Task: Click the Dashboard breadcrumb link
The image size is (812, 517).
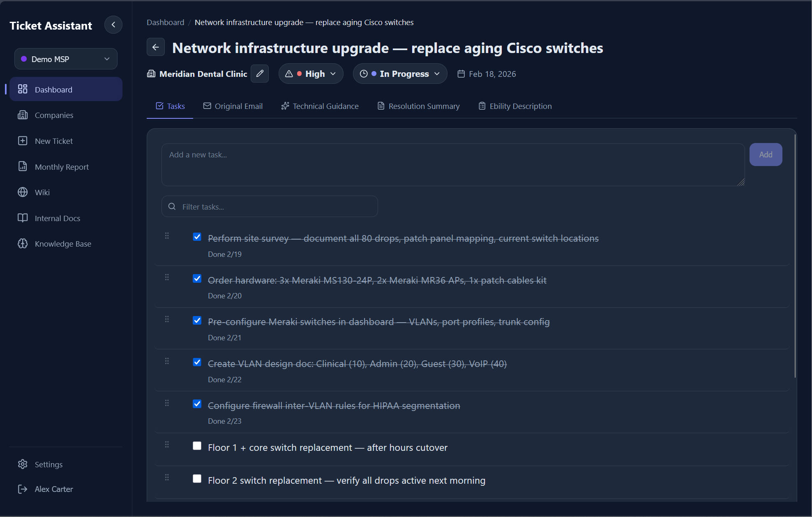Action: coord(166,22)
